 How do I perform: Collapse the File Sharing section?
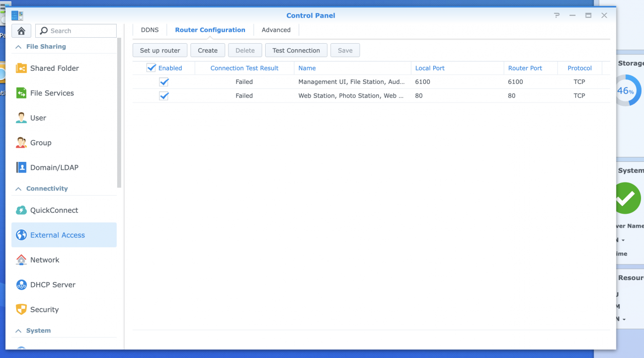pos(19,46)
